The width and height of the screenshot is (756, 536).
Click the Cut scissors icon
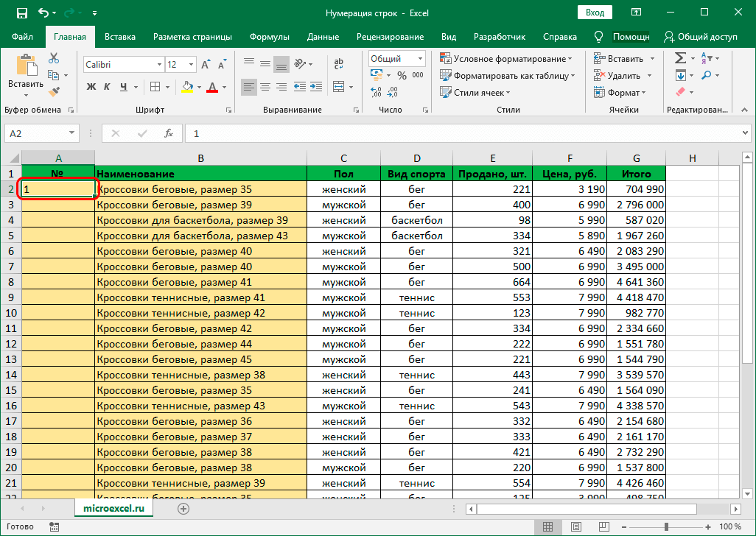pyautogui.click(x=54, y=59)
